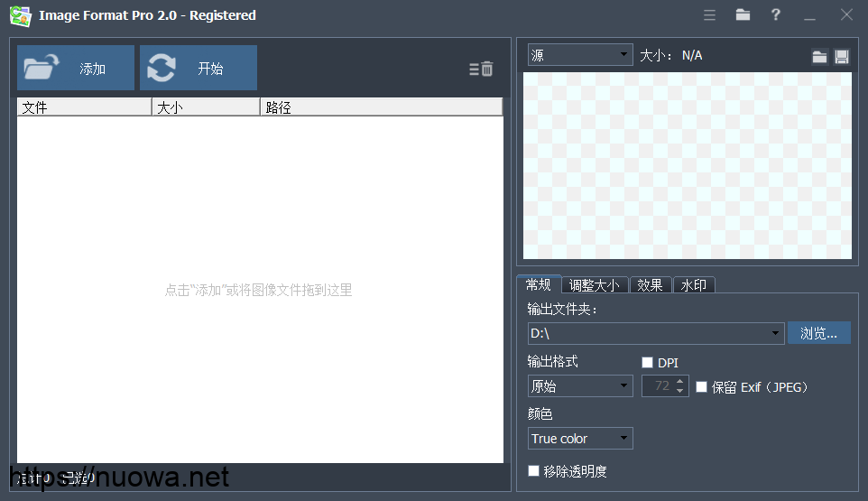
Task: Clear the file list with trash icon
Action: coord(482,69)
